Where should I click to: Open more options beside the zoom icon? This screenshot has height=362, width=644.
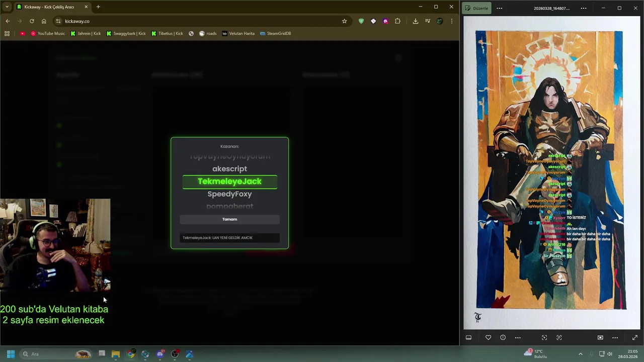[x=615, y=337]
